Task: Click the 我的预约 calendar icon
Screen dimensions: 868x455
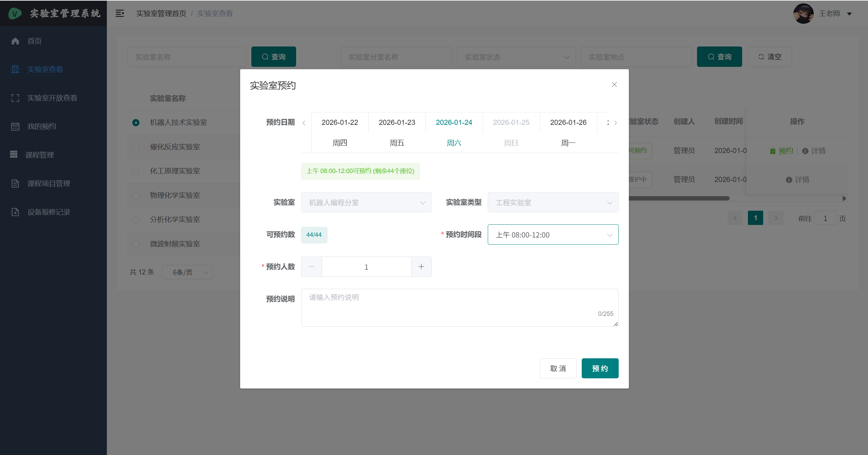Action: [x=15, y=127]
